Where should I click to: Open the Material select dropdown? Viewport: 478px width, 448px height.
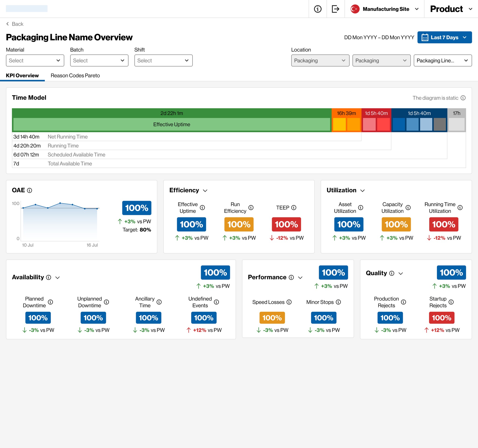(35, 61)
